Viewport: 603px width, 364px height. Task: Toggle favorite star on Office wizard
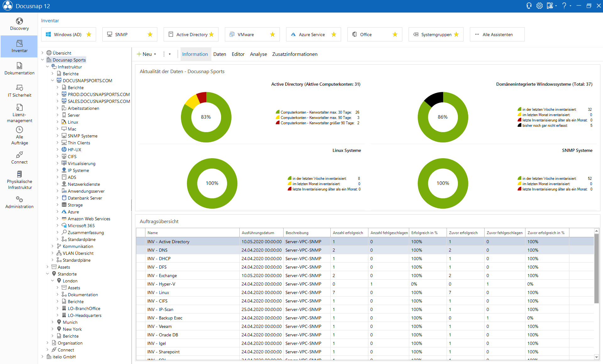[x=395, y=35]
